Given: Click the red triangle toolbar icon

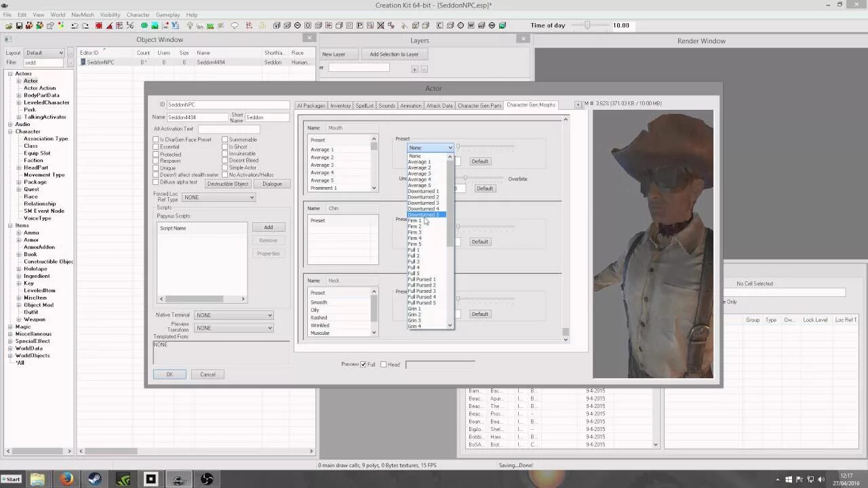Looking at the screenshot, I should click(110, 26).
